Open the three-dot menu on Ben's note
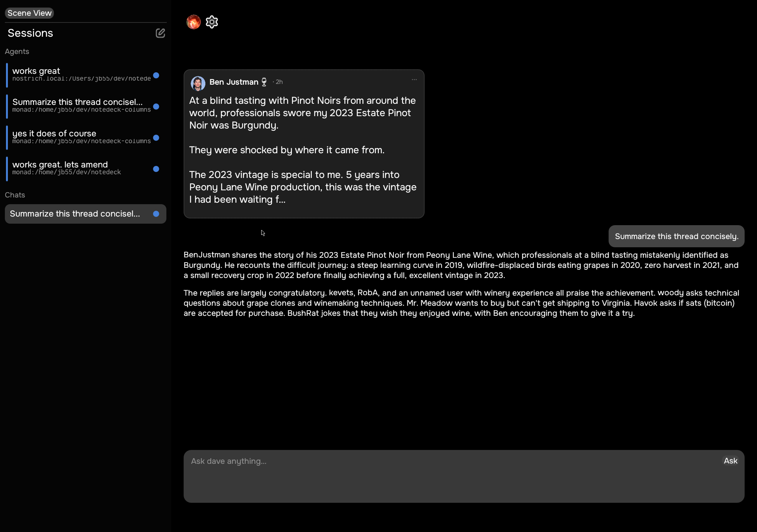Viewport: 757px width, 532px height. [414, 79]
